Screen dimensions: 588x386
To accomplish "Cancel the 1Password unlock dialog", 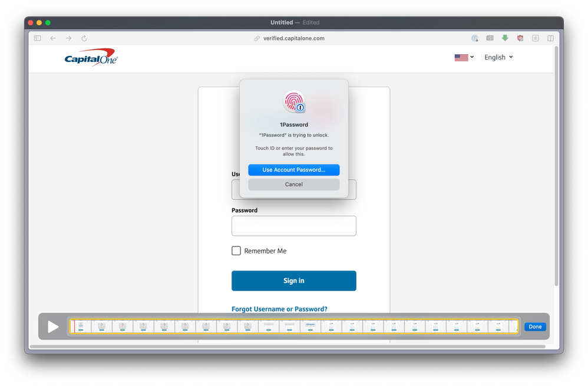I will [294, 184].
